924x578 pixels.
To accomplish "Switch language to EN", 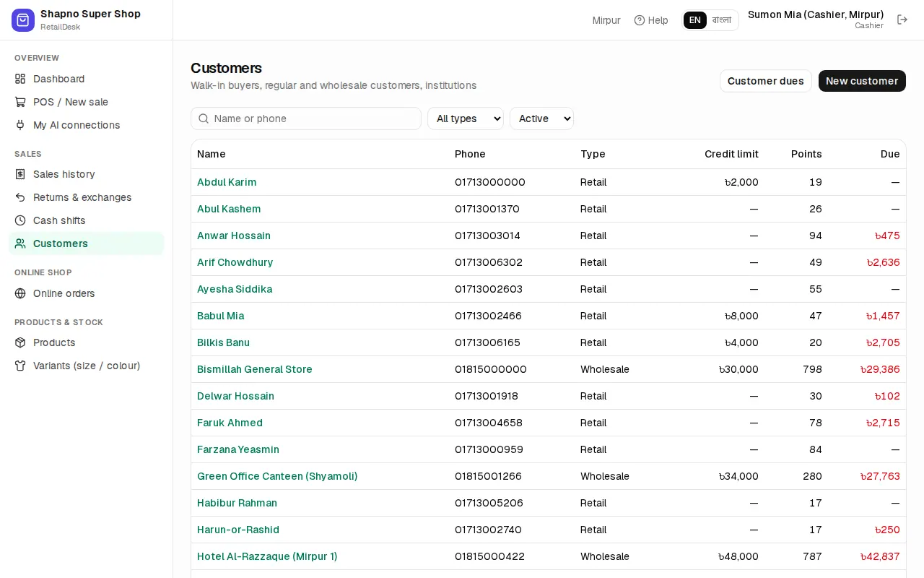I will 695,20.
